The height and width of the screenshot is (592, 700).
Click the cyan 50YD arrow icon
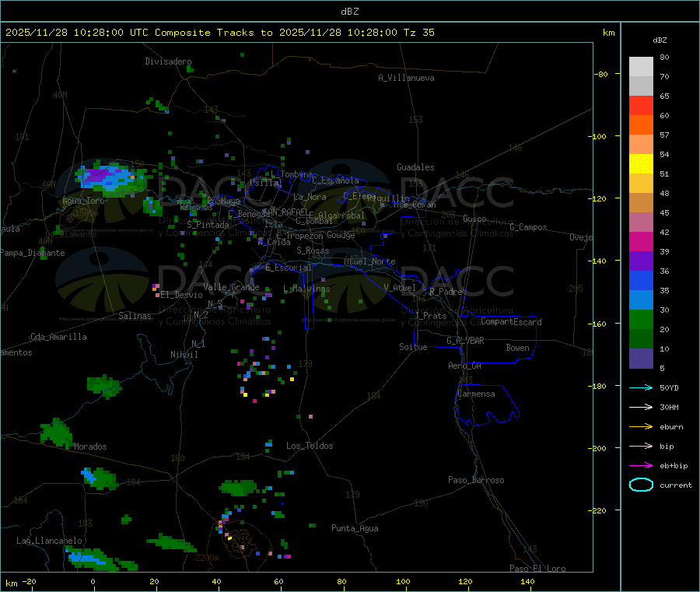coord(641,387)
